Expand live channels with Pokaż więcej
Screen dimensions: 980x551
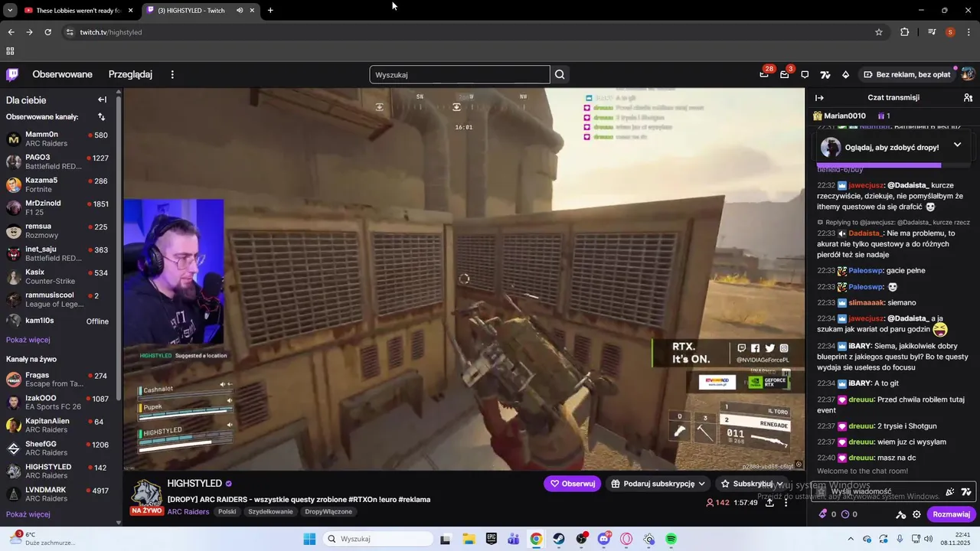[28, 514]
